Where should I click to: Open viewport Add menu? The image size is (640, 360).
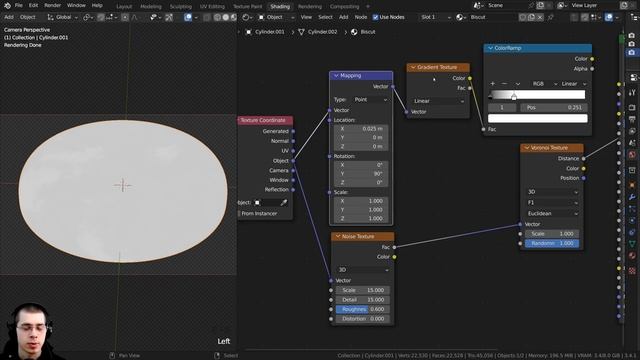pyautogui.click(x=9, y=17)
